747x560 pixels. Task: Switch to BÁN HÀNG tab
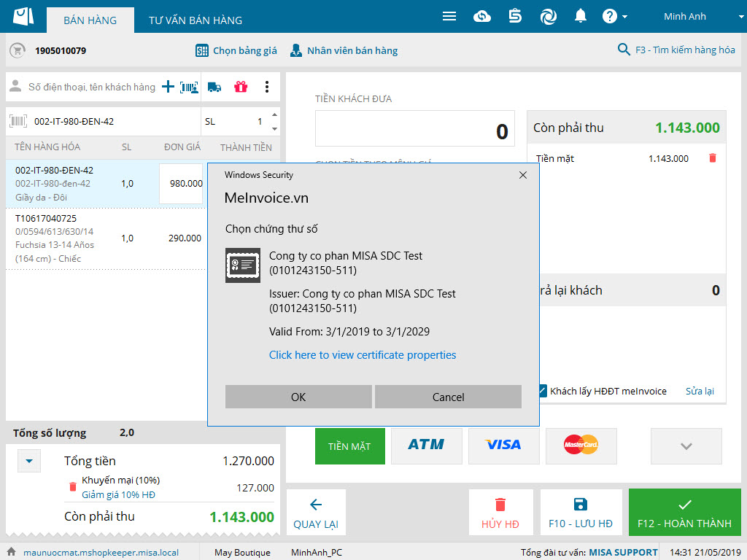tap(90, 20)
